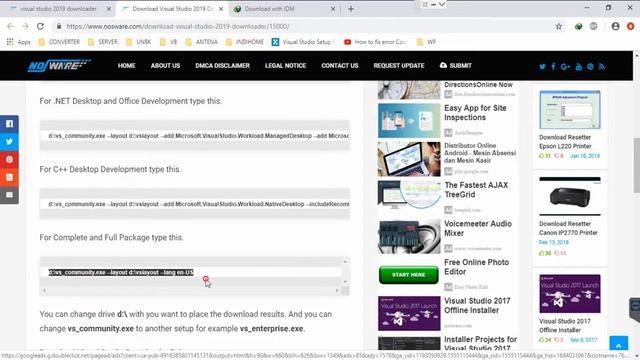Click the NosWare logo
This screenshot has width=640, height=360.
click(x=59, y=65)
